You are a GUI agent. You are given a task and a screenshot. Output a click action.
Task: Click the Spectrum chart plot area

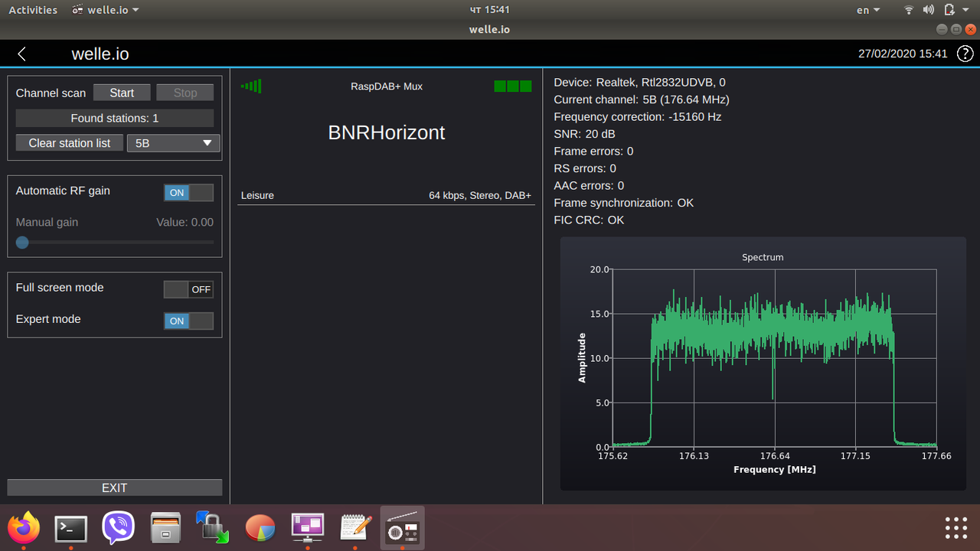[x=773, y=358]
